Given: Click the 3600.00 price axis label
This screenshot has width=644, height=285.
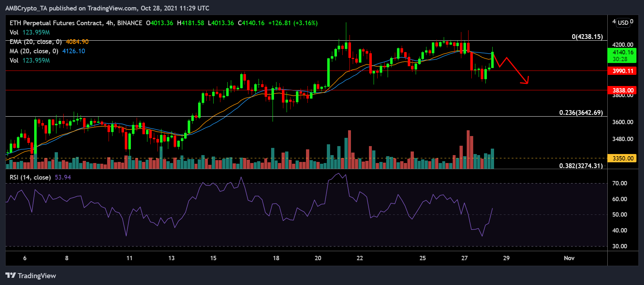Looking at the screenshot, I should click(x=623, y=122).
